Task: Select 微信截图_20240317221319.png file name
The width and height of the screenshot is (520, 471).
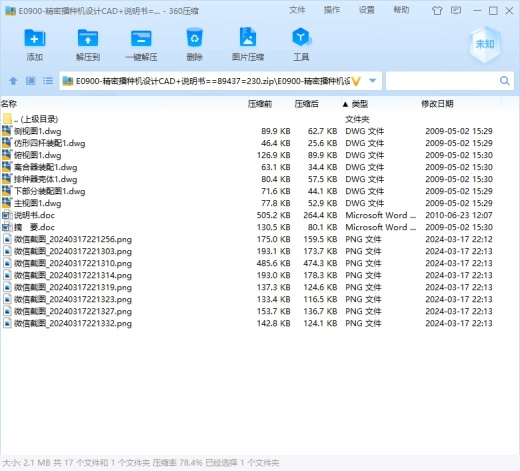Action: tap(73, 287)
